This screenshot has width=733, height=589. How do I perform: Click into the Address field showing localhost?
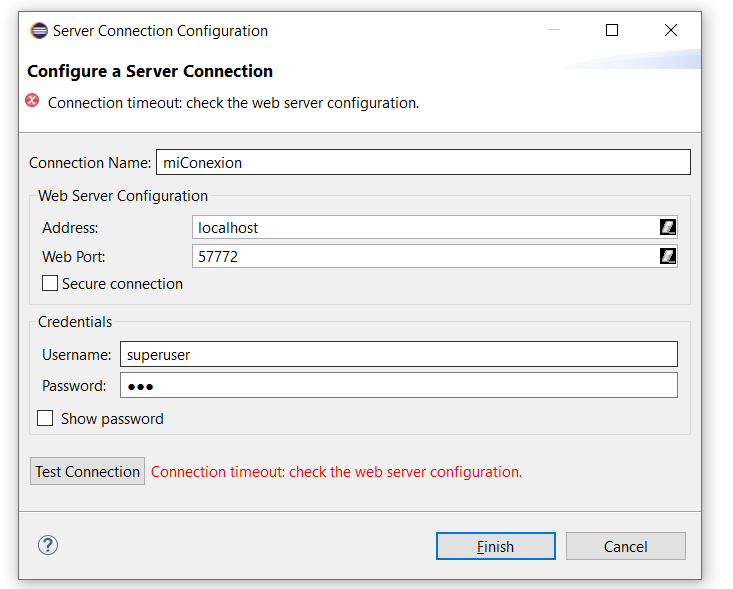[x=424, y=228]
